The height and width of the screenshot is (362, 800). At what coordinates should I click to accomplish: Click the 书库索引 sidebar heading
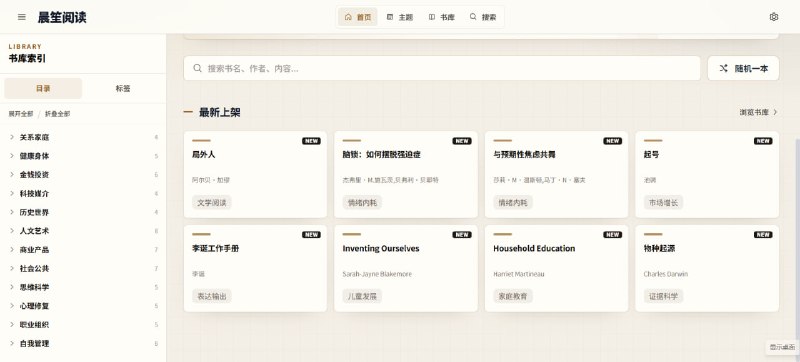pos(27,59)
